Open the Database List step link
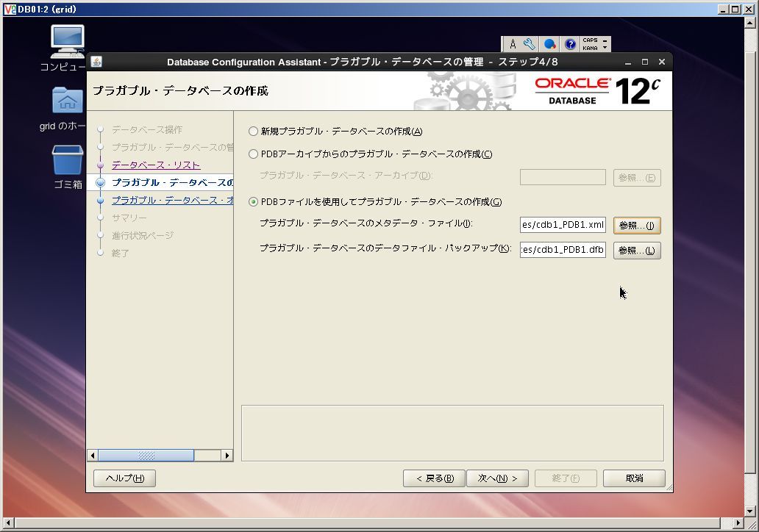The image size is (759, 532). [x=155, y=165]
